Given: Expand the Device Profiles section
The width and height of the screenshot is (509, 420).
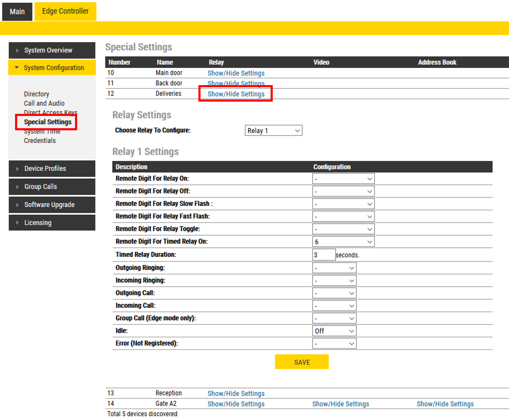Looking at the screenshot, I should click(52, 168).
